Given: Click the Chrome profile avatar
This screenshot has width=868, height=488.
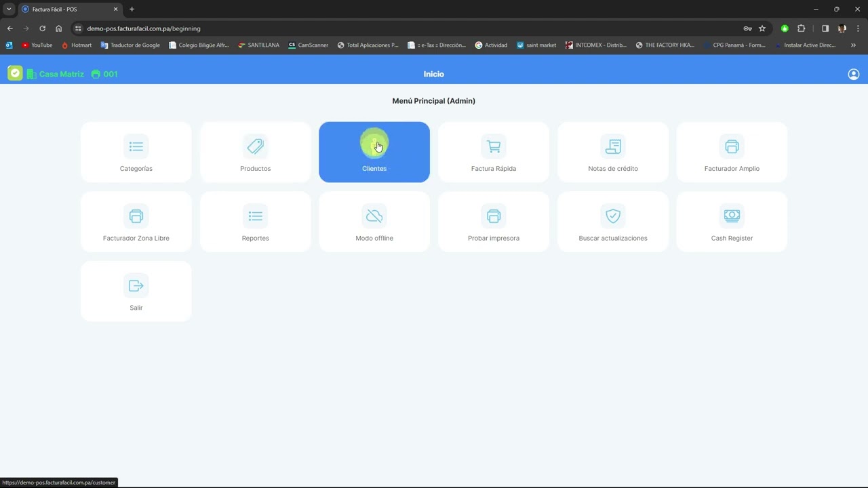Looking at the screenshot, I should tap(842, 28).
